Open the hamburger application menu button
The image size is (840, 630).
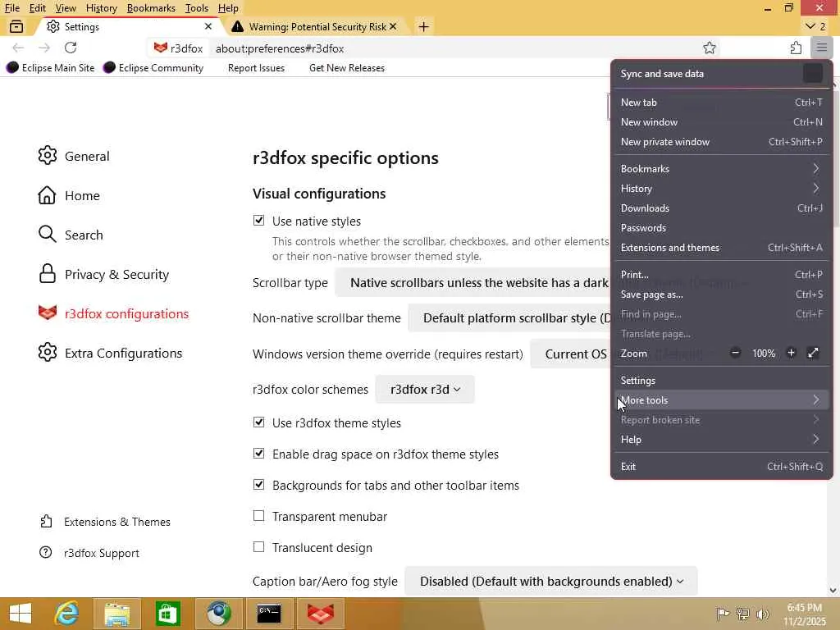pos(821,48)
